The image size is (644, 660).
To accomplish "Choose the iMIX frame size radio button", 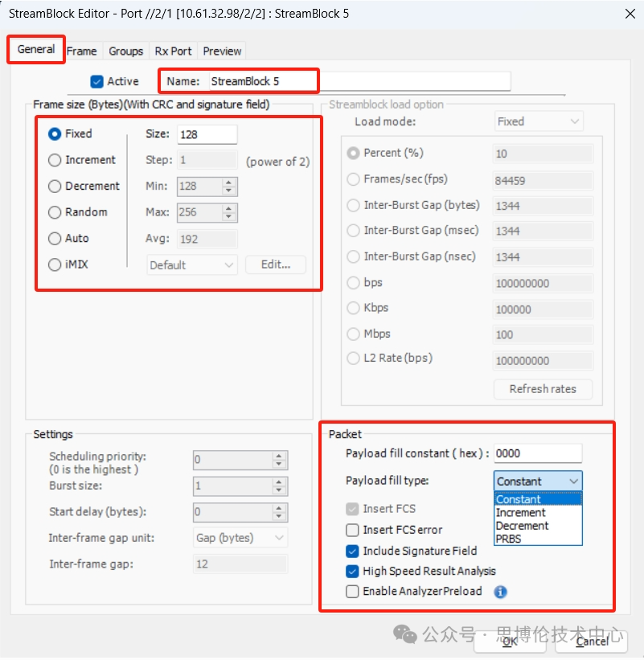I will click(55, 264).
